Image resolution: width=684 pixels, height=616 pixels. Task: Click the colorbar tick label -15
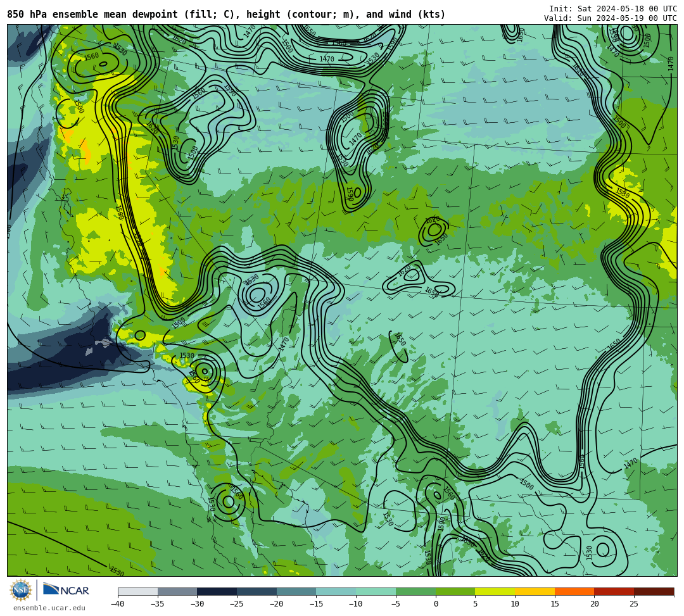[316, 604]
